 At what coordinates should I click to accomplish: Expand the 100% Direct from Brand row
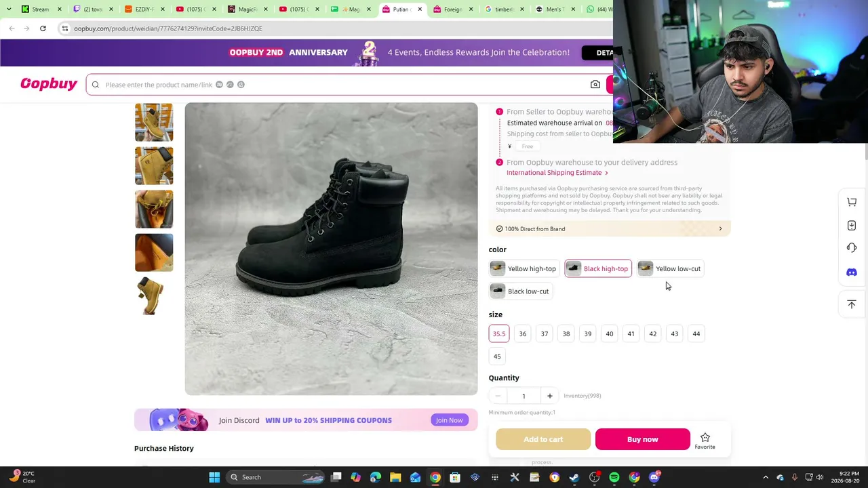pos(610,229)
